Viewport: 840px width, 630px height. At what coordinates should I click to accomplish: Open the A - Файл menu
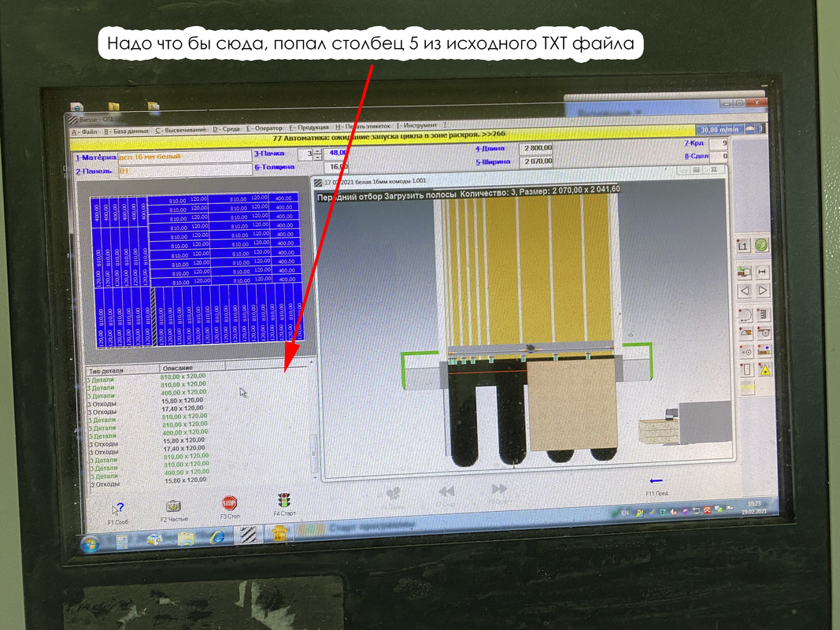[x=84, y=132]
